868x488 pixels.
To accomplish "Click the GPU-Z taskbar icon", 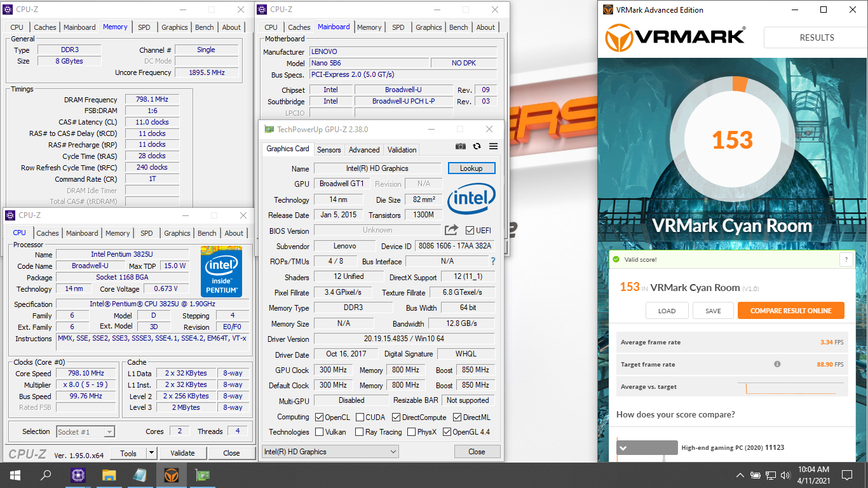I will point(203,475).
